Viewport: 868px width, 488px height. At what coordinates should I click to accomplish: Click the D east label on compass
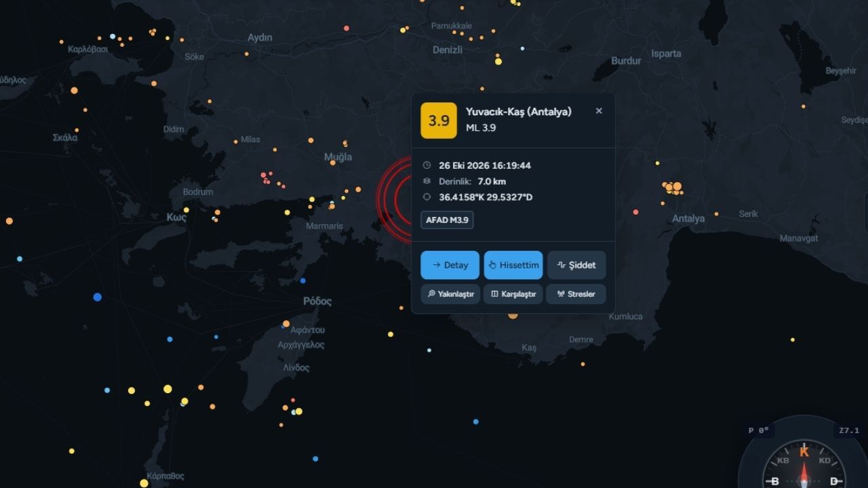[834, 482]
